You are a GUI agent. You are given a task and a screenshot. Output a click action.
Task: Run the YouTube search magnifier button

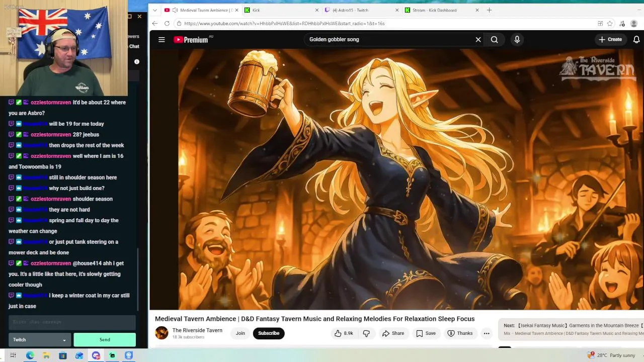[x=494, y=39]
